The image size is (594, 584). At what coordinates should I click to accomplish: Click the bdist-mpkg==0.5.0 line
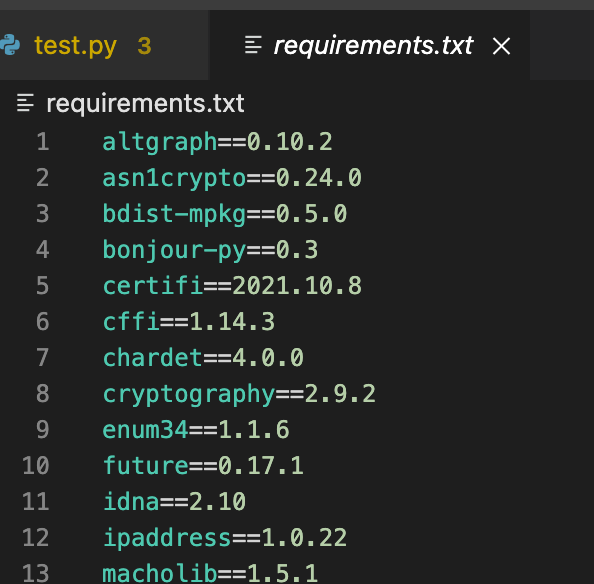click(x=225, y=214)
